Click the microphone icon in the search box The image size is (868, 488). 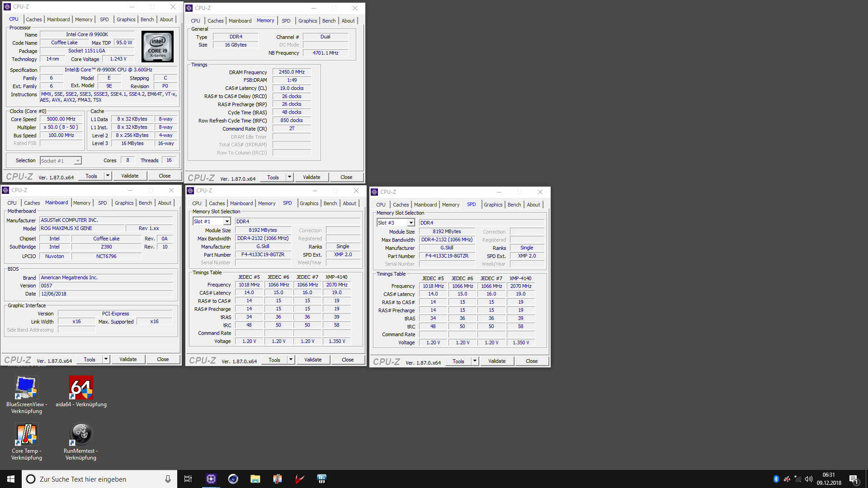(168, 479)
